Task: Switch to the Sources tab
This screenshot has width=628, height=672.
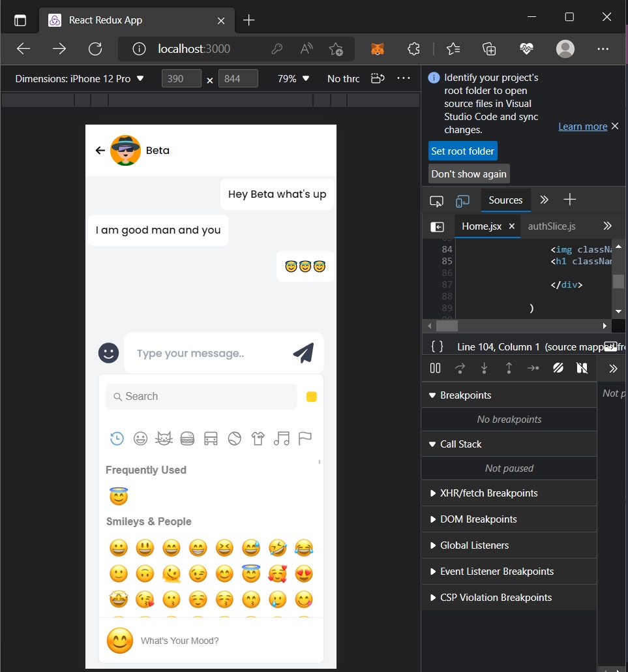Action: coord(505,200)
